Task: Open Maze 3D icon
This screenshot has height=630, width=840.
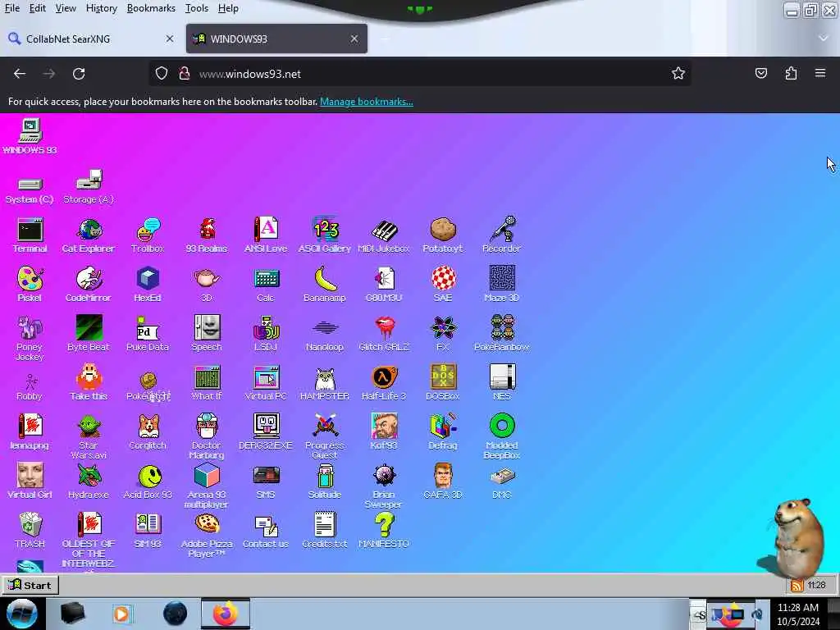Action: click(502, 285)
